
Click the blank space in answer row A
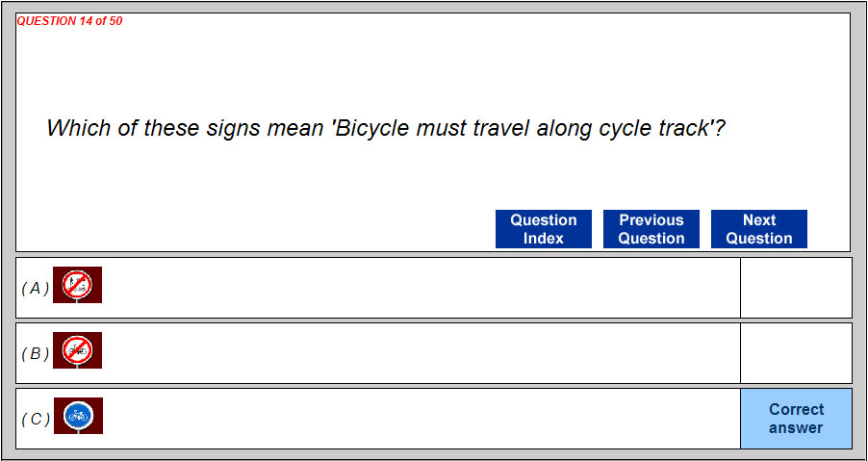[x=414, y=288]
